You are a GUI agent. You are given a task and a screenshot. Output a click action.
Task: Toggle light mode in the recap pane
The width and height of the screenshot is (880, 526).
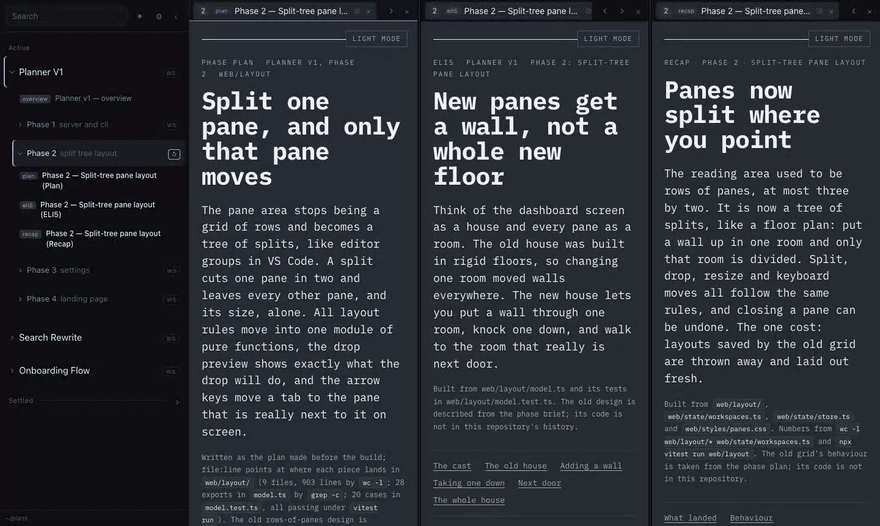pyautogui.click(x=839, y=39)
